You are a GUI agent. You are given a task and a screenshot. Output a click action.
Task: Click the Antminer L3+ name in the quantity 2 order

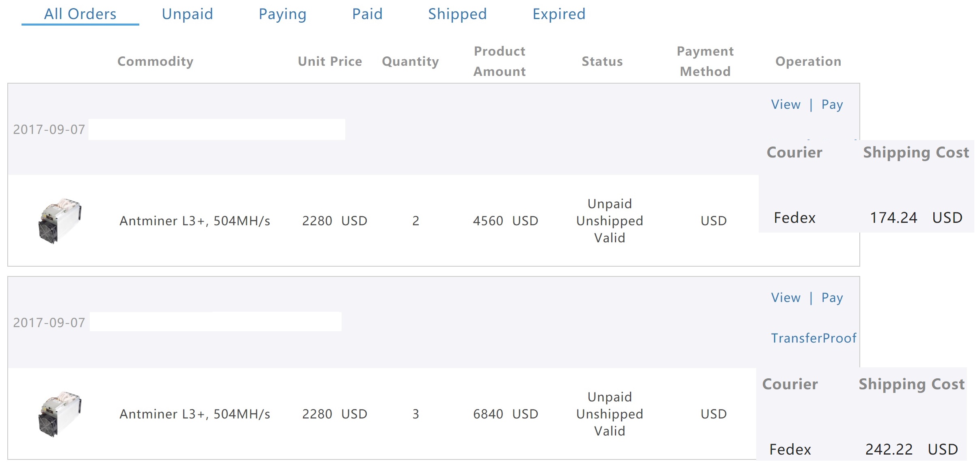point(195,221)
